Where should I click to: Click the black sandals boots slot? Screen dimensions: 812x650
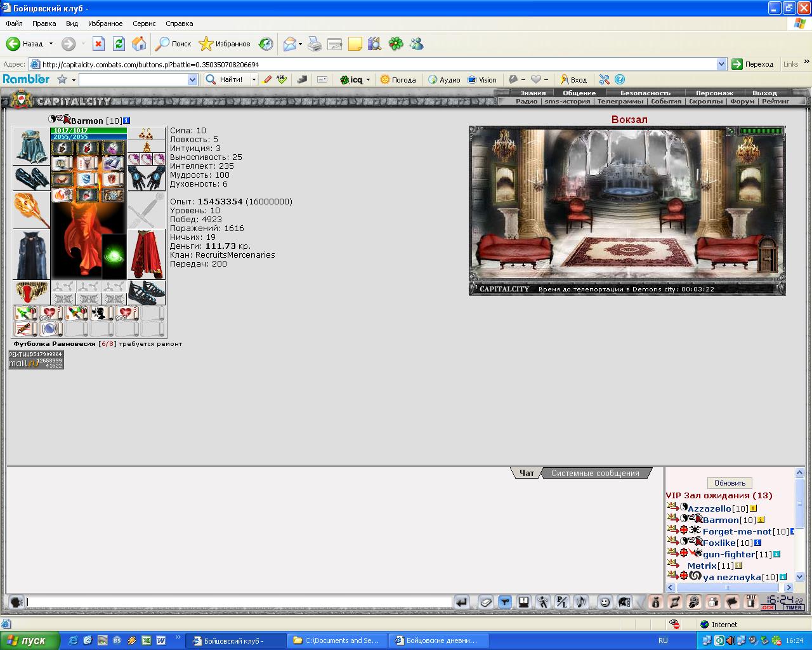[x=147, y=292]
